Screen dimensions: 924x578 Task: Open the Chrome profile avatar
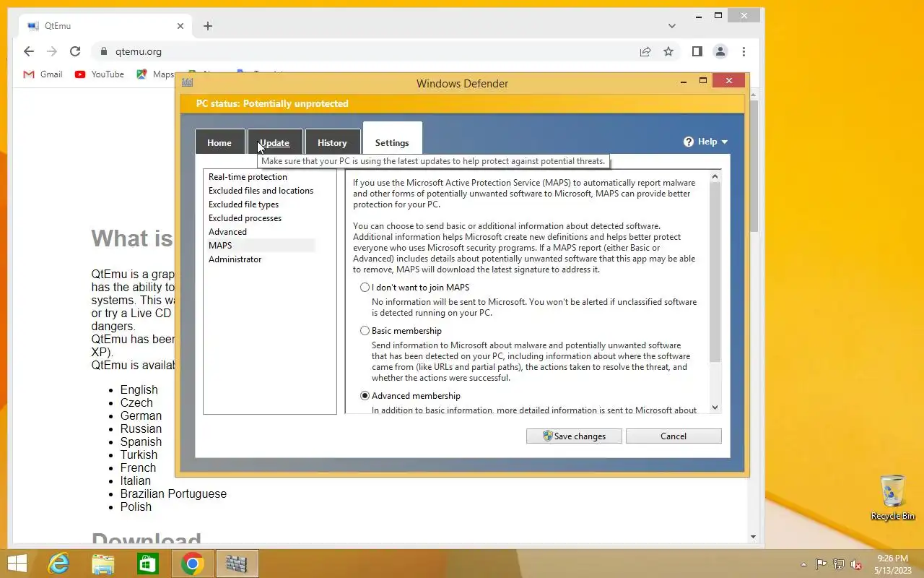[x=720, y=51]
